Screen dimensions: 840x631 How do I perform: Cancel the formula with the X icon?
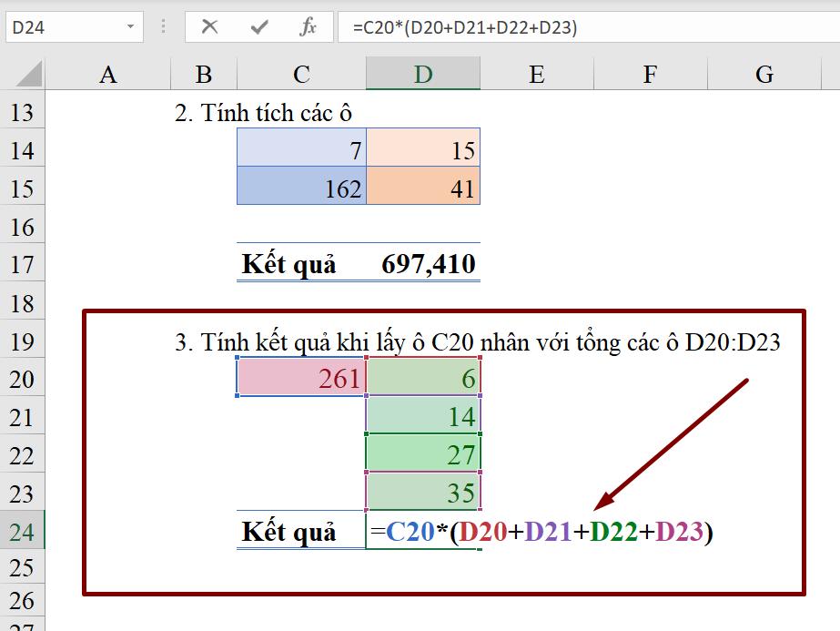click(x=210, y=26)
